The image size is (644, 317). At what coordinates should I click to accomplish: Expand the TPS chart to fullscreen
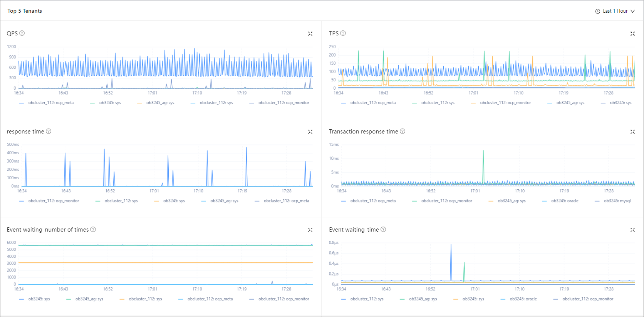pos(632,34)
